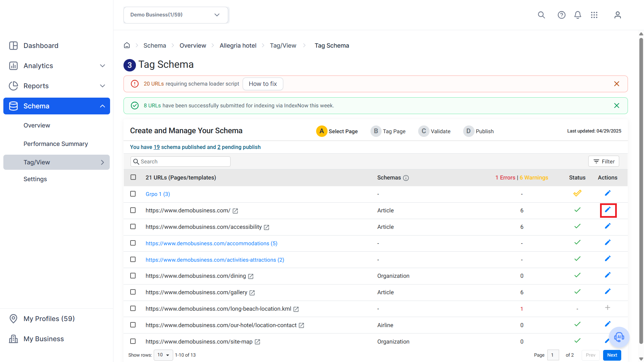Open the Demo Business(1/59) selector
Image resolution: width=644 pixels, height=362 pixels.
(x=176, y=15)
